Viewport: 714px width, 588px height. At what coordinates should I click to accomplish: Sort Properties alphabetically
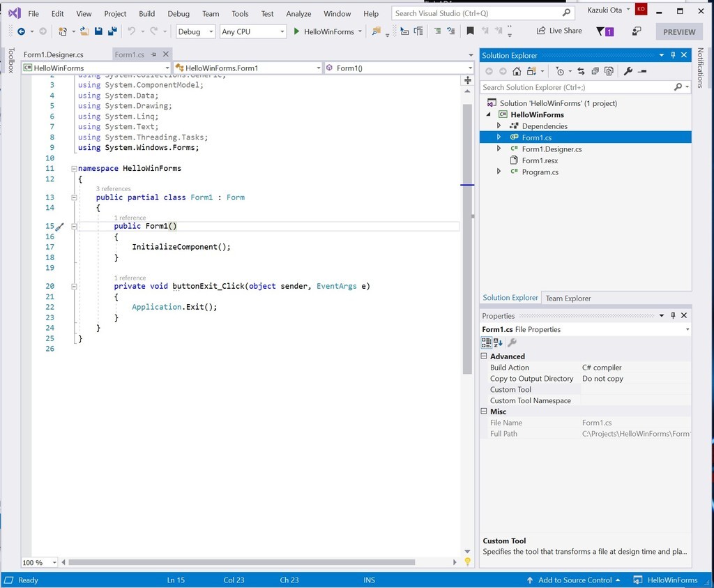point(498,342)
